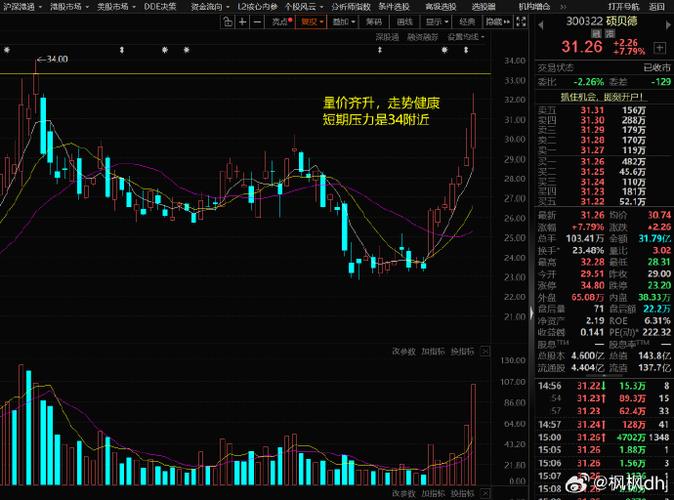This screenshot has height=500, width=674.
Task: Click the 换手 23.48% value
Action: [588, 250]
